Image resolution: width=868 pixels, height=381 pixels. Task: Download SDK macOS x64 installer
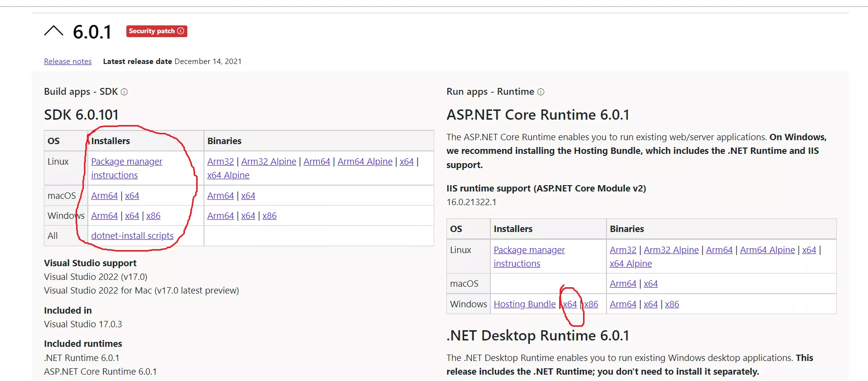(132, 195)
